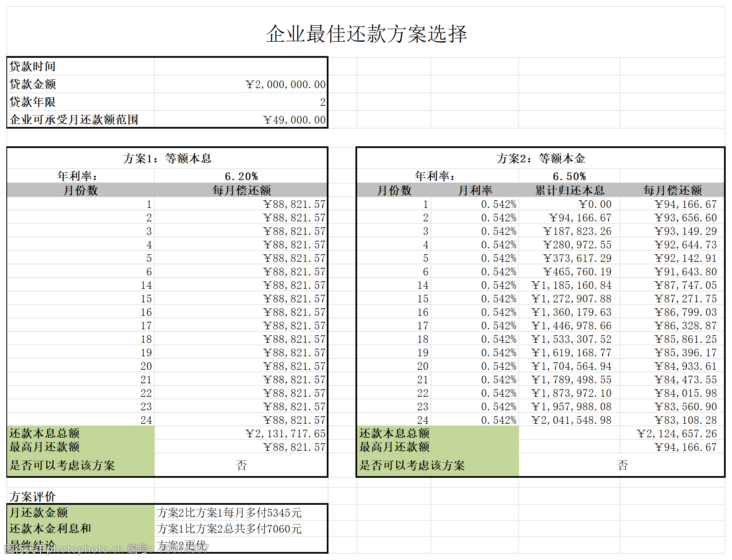The width and height of the screenshot is (732, 560).
Task: Select the ￥91,643.80 cell
Action: tap(672, 272)
